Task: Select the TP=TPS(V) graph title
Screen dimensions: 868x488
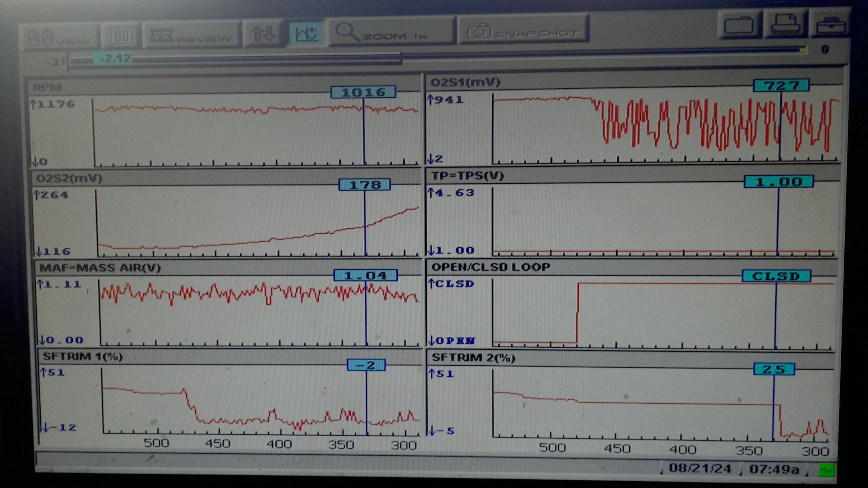Action: click(x=468, y=175)
